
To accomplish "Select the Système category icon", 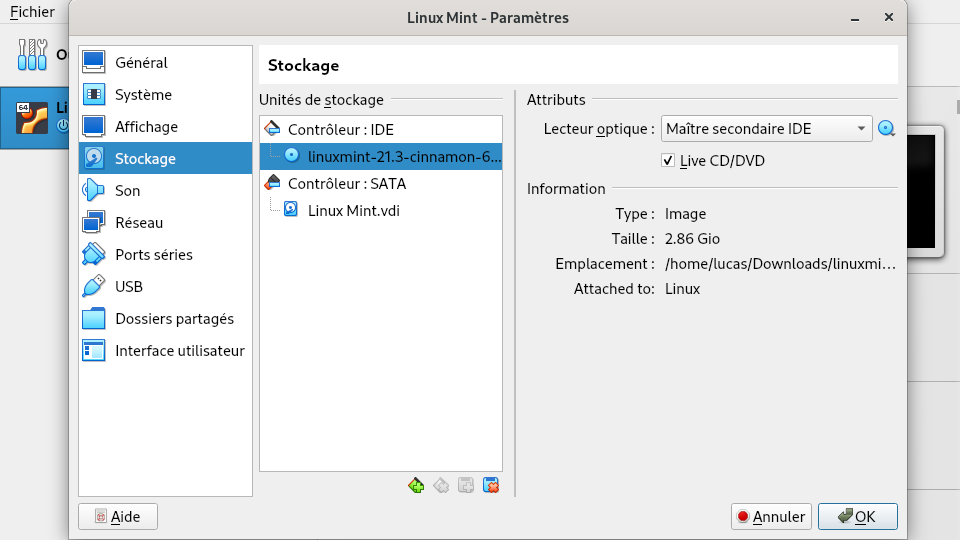I will tap(94, 95).
